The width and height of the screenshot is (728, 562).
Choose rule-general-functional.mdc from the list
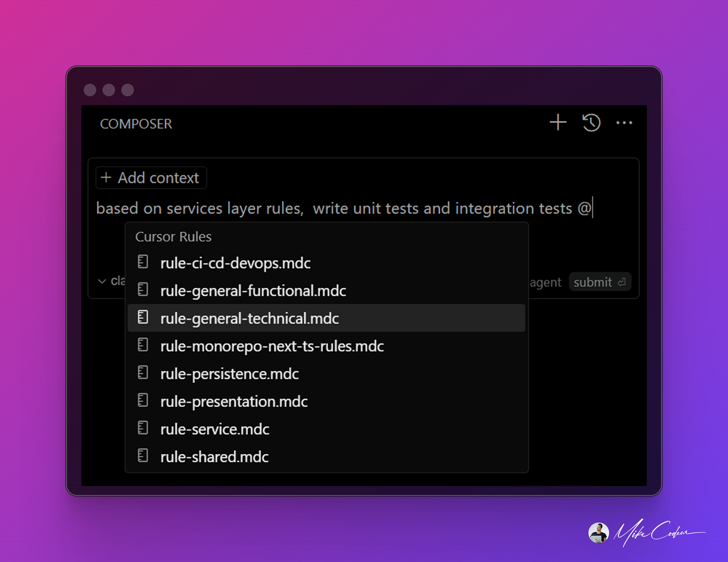tap(326, 290)
